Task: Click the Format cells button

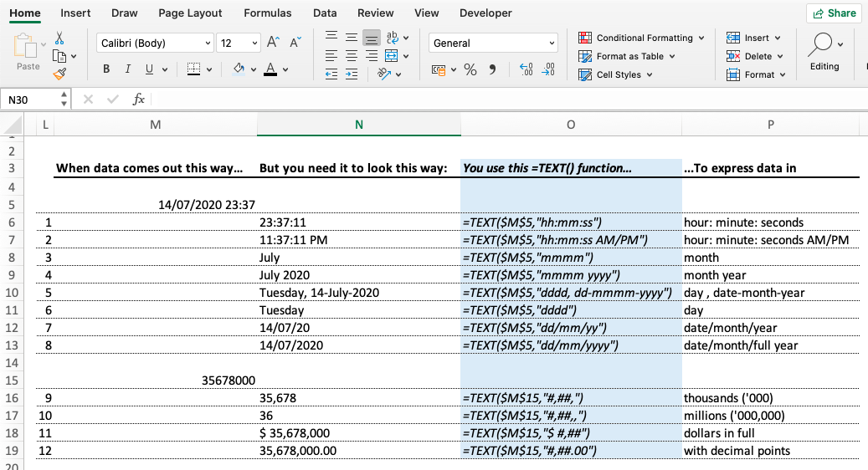Action: [756, 74]
